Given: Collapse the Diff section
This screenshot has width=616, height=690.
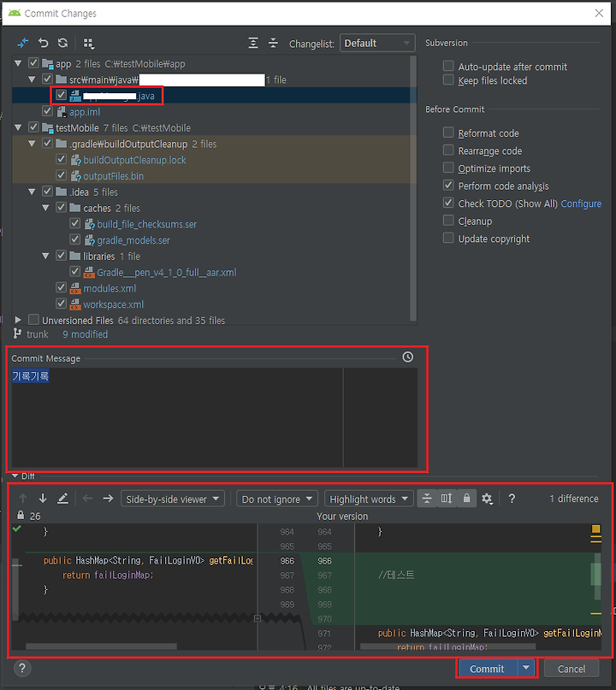Looking at the screenshot, I should (15, 475).
